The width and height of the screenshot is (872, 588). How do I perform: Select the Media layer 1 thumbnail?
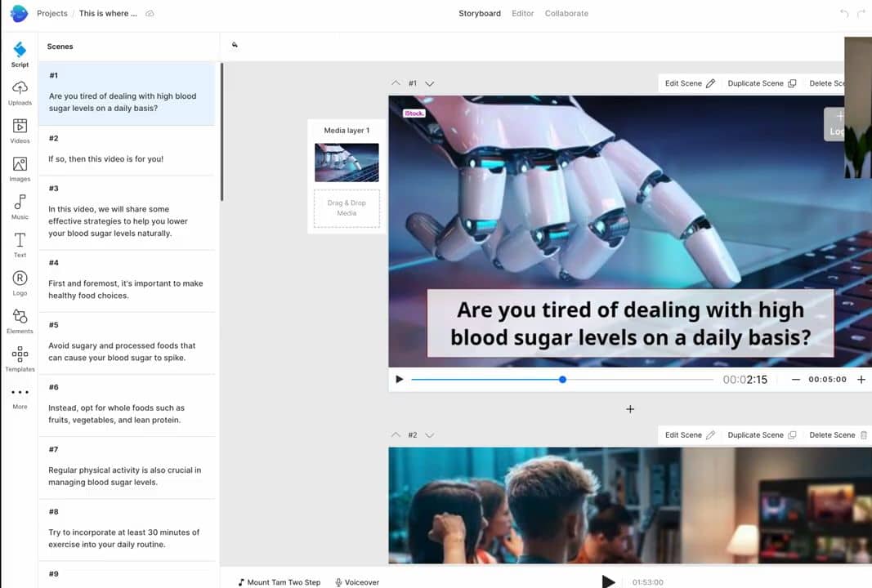(x=347, y=163)
